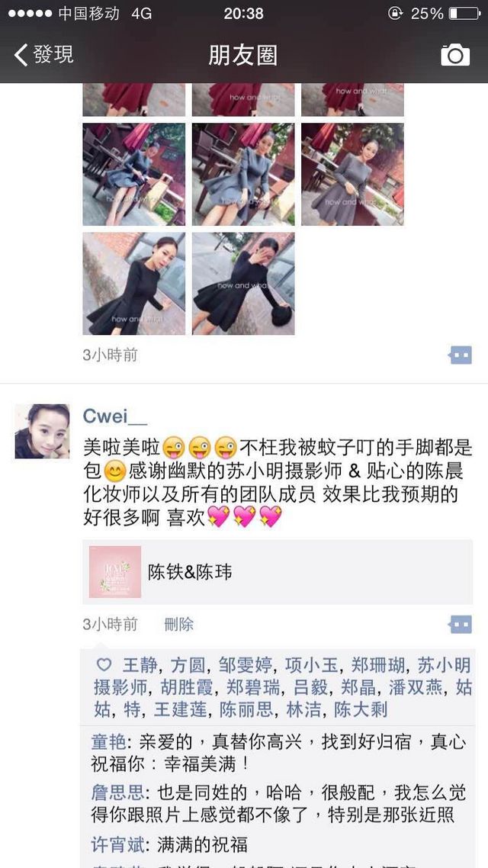Viewport: 488px width, 868px height.
Task: View standing grey dress photo at right
Action: click(x=352, y=175)
